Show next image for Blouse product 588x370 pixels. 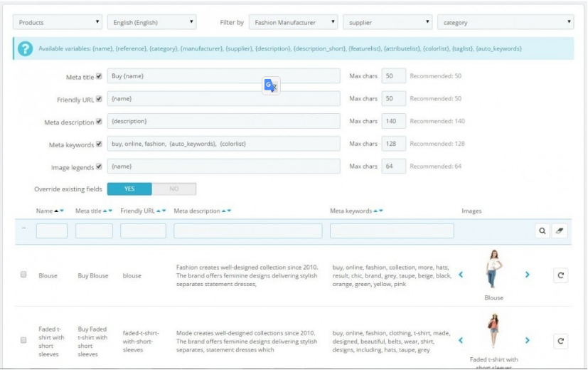pyautogui.click(x=527, y=275)
